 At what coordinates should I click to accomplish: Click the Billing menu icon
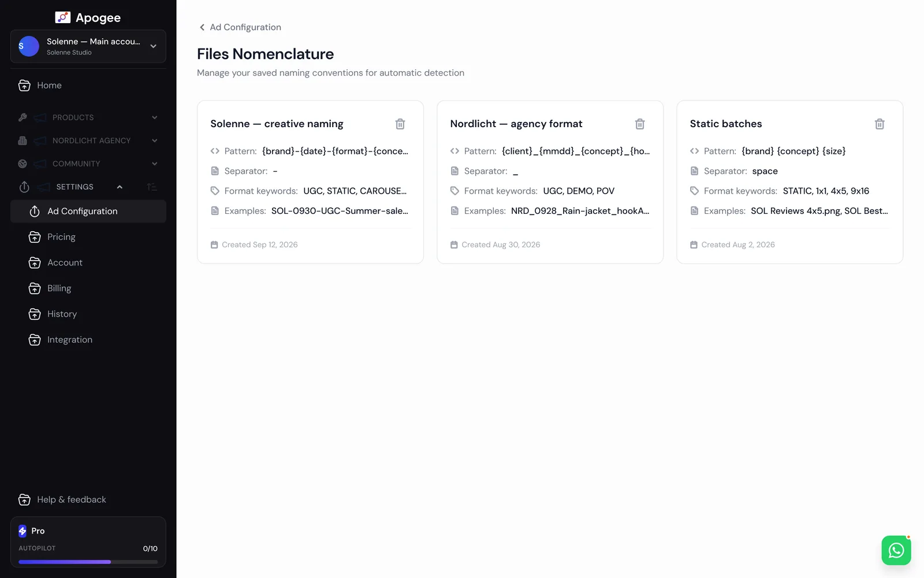click(35, 288)
